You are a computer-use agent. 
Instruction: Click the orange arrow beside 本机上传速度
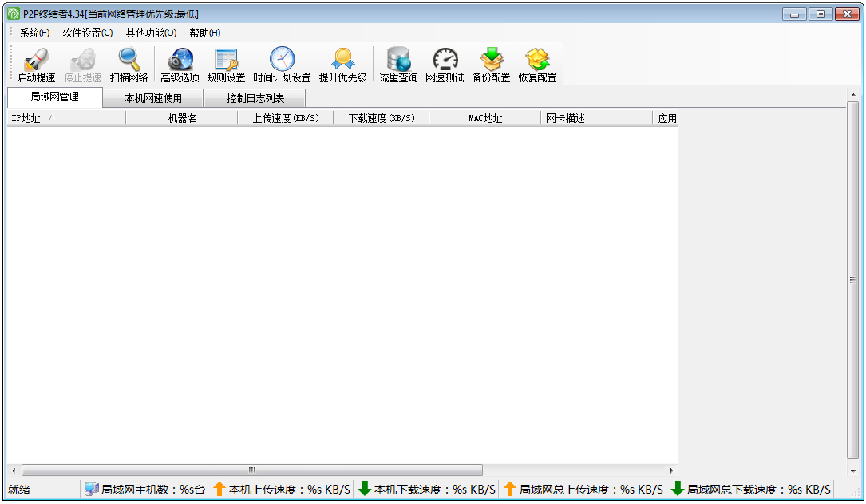click(x=219, y=489)
